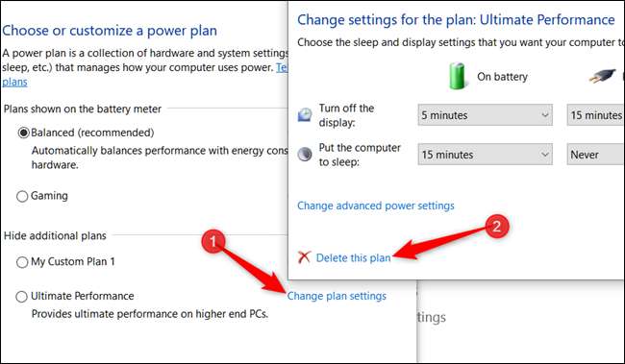The width and height of the screenshot is (625, 364).
Task: Open the 15 minutes sleep battery dropdown
Action: [x=485, y=155]
